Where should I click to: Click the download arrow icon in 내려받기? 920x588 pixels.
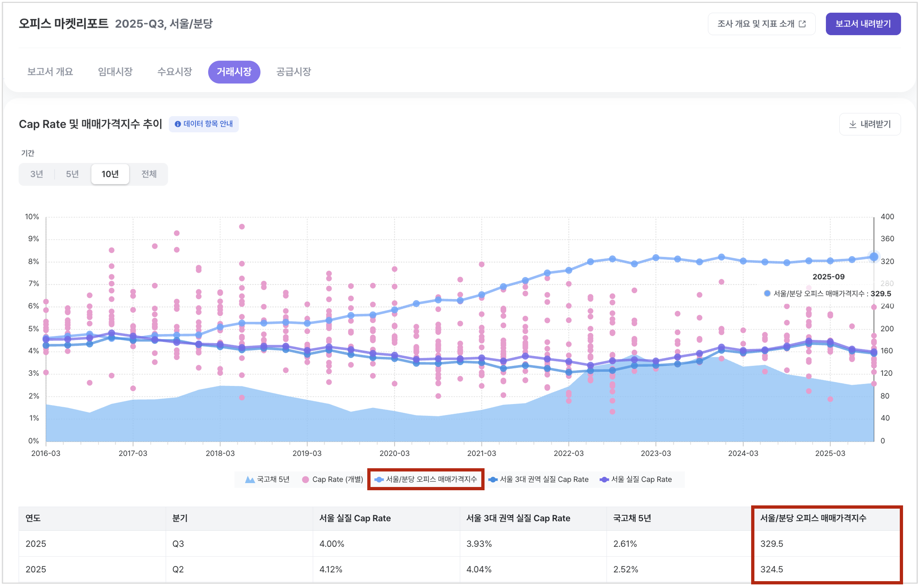pyautogui.click(x=853, y=124)
